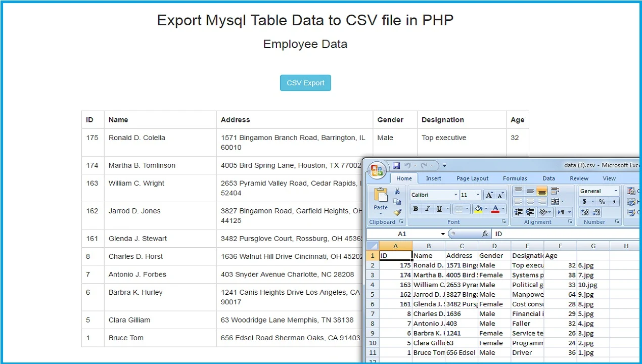
Task: Open the Name Box dropdown arrow beside A1
Action: pos(443,234)
